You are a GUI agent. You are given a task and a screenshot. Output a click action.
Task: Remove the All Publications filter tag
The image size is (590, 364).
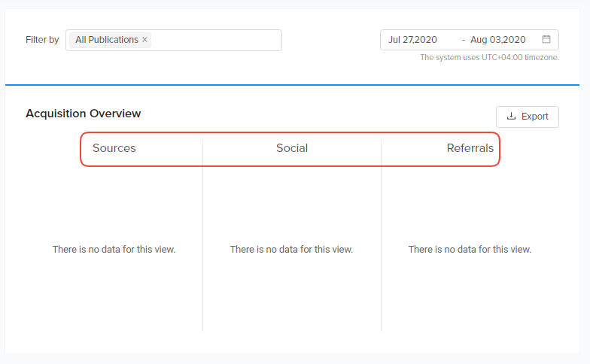pos(145,40)
